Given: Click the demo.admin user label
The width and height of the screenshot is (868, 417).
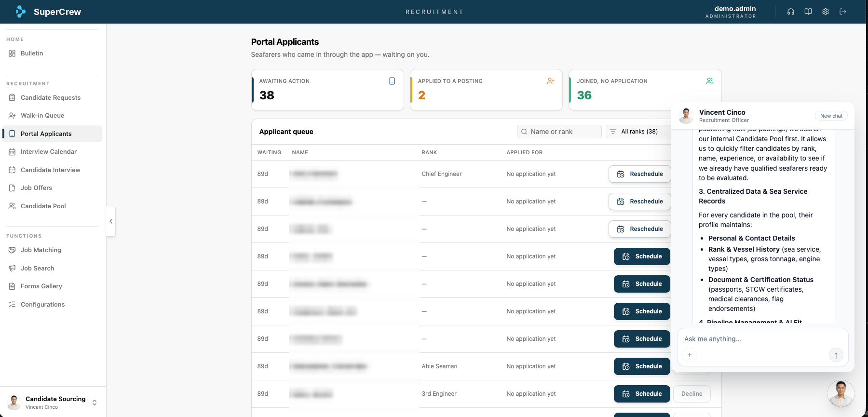Looking at the screenshot, I should pos(735,9).
